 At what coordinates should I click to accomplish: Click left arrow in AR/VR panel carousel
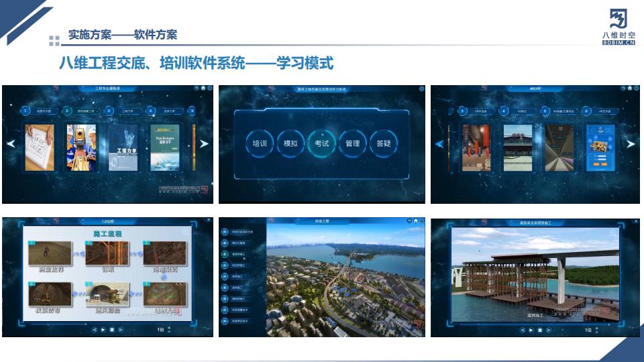tap(439, 143)
